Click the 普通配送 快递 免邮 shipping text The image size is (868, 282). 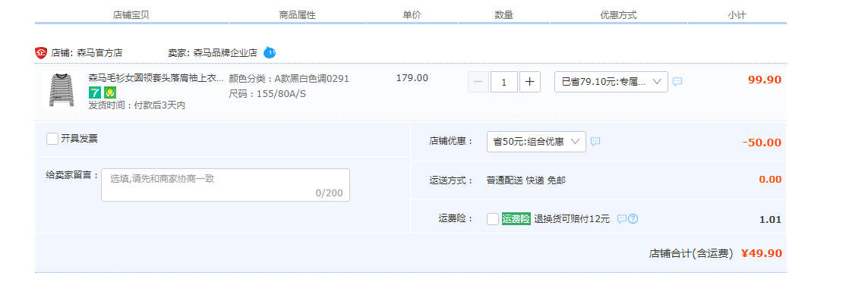pos(526,180)
